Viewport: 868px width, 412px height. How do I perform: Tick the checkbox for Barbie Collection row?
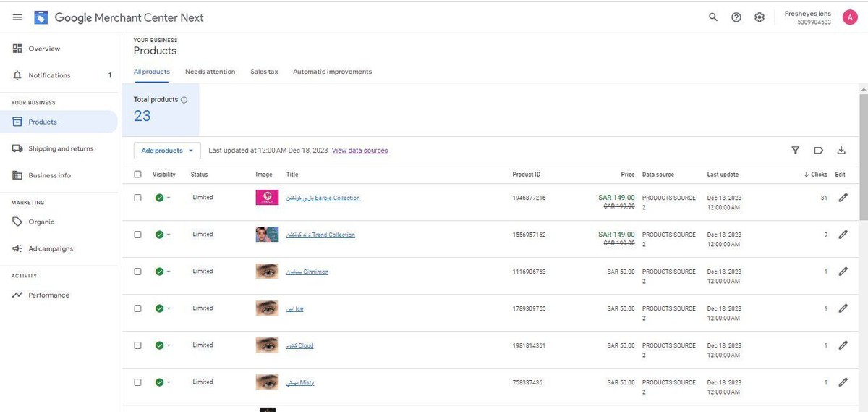(137, 198)
